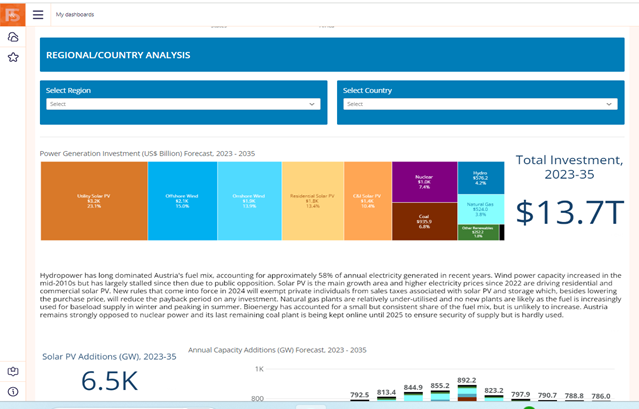
Task: Click the book icon in the sidebar
Action: (x=13, y=370)
